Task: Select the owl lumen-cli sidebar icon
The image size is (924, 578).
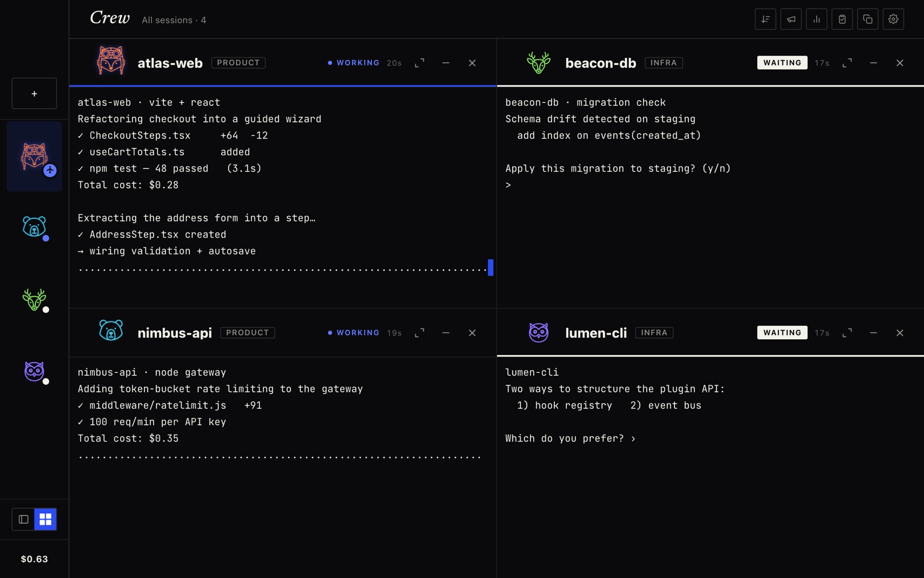Action: 34,371
